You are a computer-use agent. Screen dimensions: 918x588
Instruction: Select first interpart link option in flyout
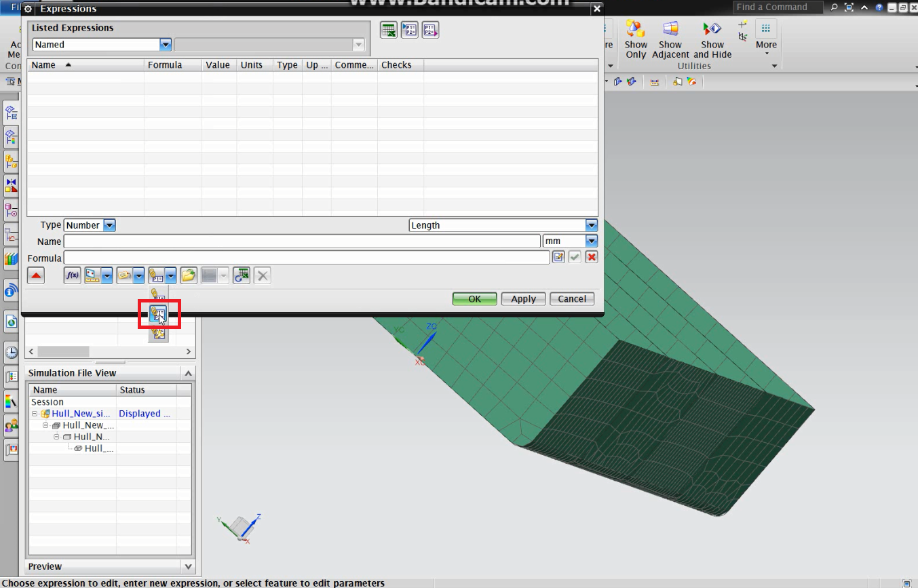click(x=158, y=296)
